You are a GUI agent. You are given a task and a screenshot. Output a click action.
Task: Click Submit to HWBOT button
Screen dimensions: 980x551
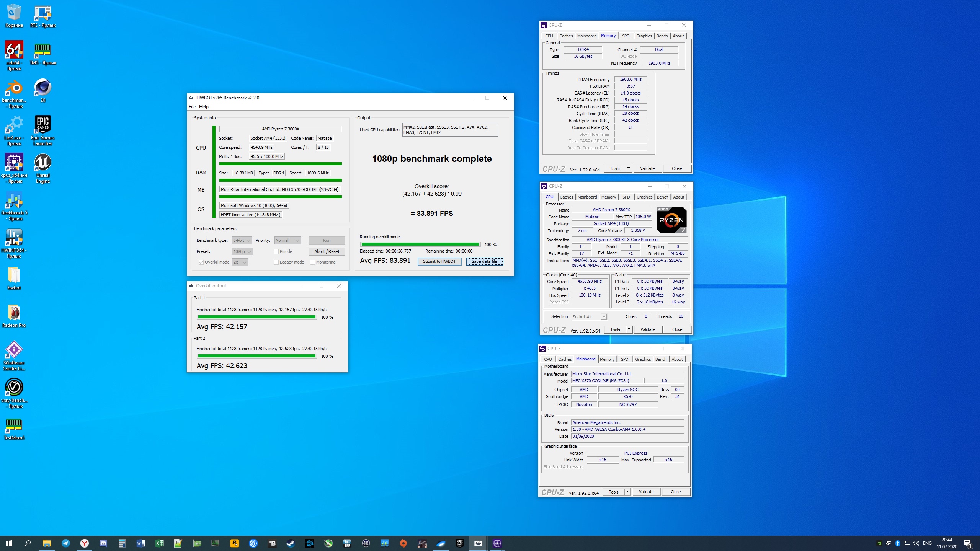(439, 261)
